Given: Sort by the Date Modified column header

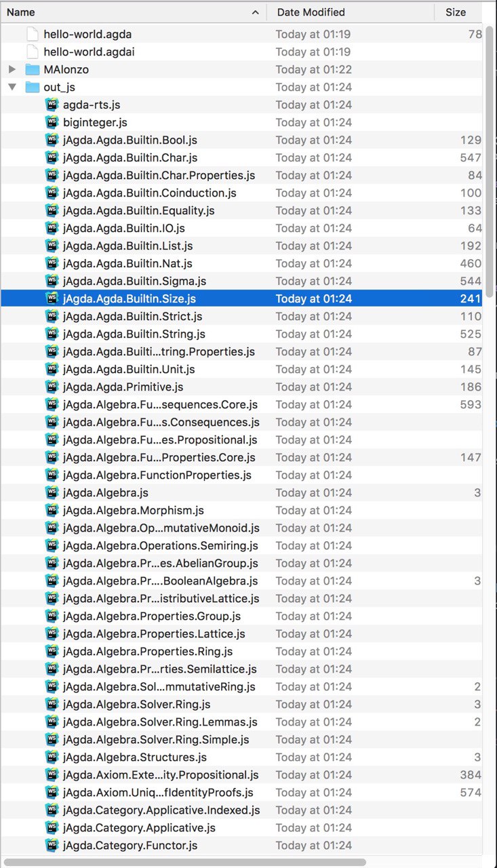Looking at the screenshot, I should tap(351, 12).
